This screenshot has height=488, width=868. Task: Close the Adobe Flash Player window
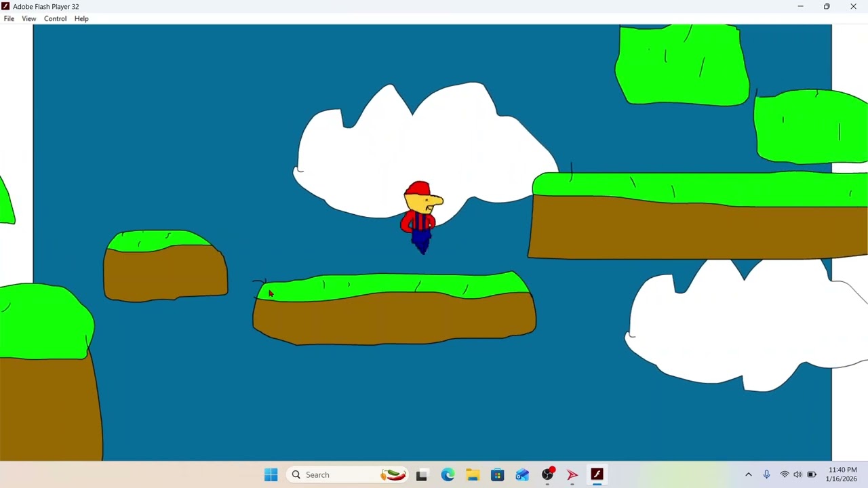853,6
